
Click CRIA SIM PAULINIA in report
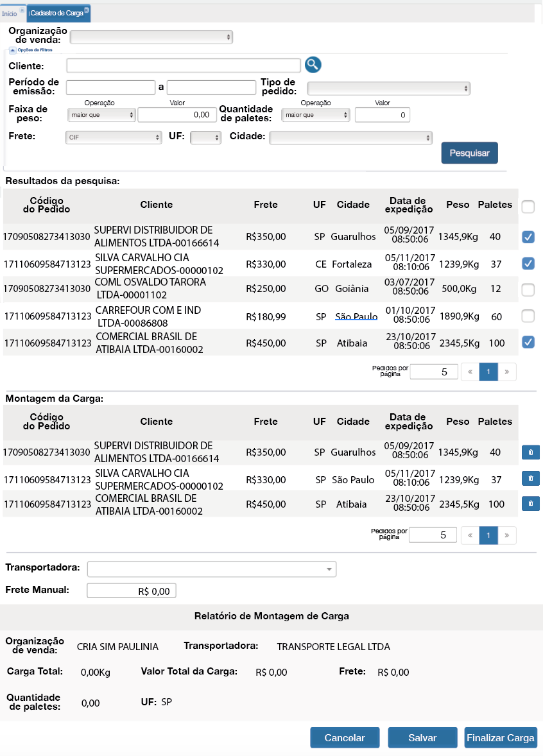coord(117,646)
